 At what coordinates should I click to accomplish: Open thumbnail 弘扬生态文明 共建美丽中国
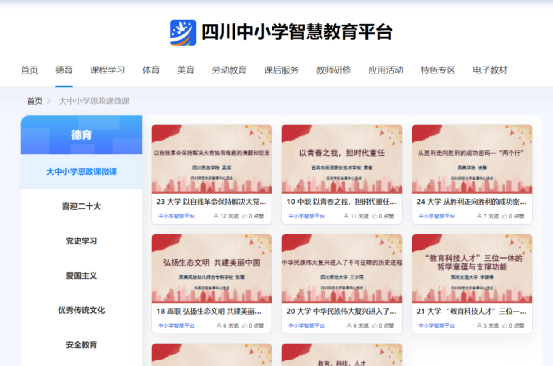tap(212, 269)
